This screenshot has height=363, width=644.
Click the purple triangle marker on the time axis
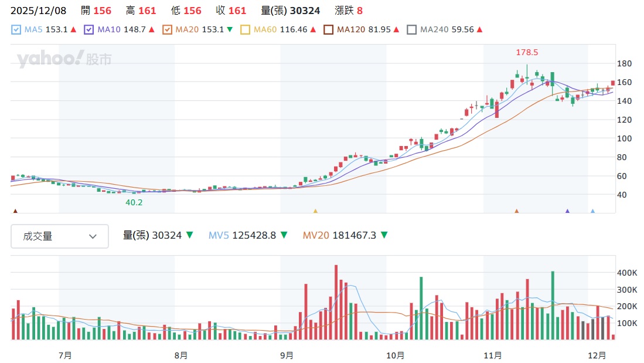[567, 211]
